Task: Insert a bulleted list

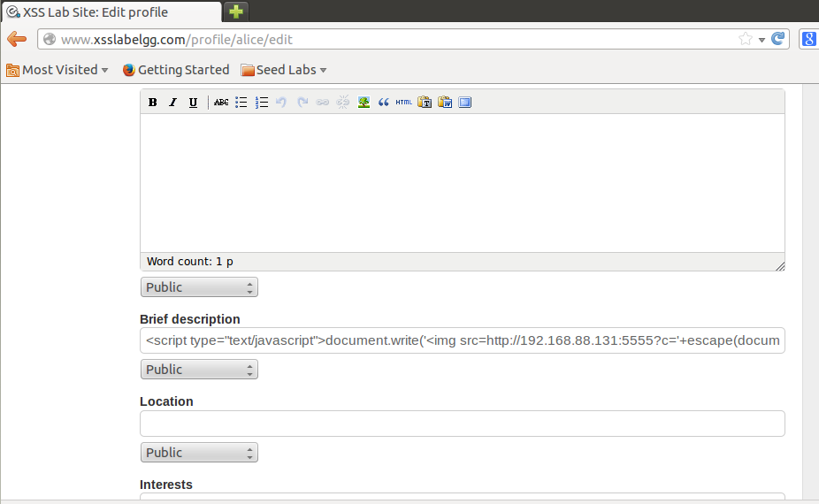Action: [241, 103]
